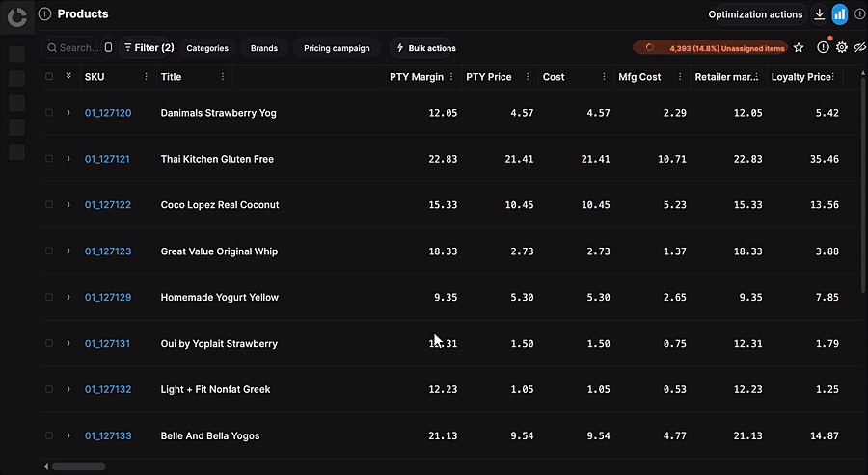Select checkbox for Homemade Yogurt Yellow row
Screen dimensions: 868x475
point(49,297)
